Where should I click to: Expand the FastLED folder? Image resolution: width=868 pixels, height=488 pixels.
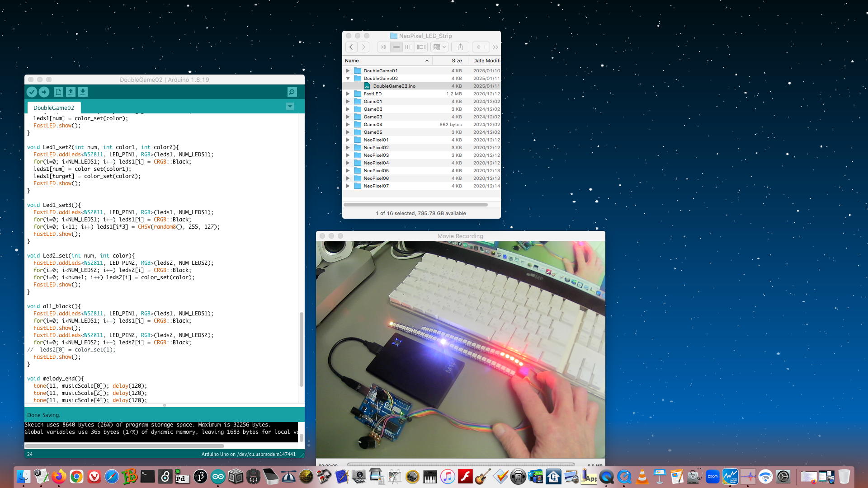click(348, 94)
